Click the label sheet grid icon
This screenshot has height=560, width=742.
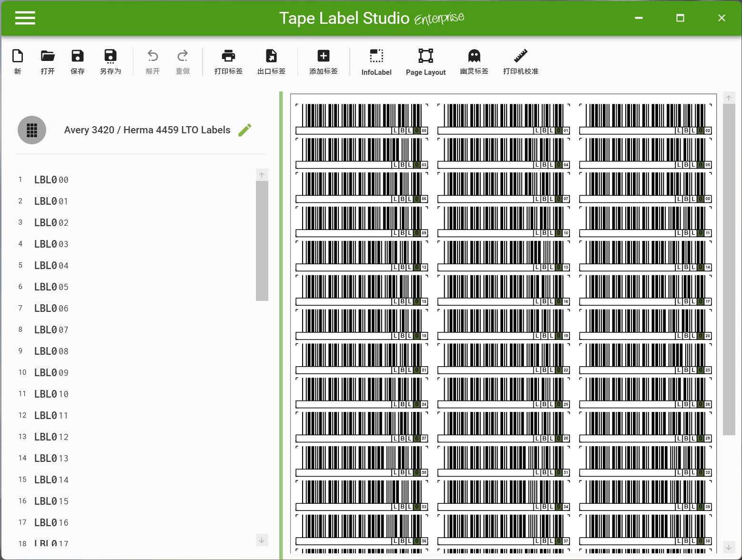tap(32, 130)
